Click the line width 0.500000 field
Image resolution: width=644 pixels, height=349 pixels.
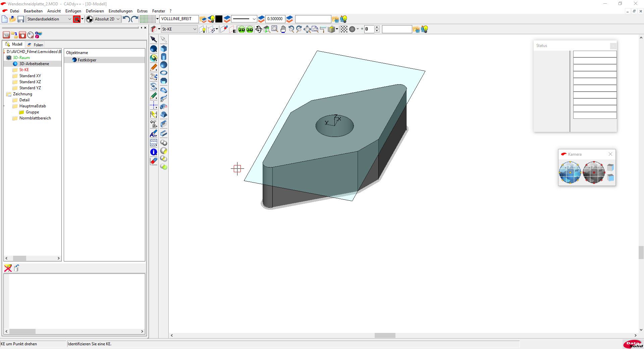pos(275,19)
